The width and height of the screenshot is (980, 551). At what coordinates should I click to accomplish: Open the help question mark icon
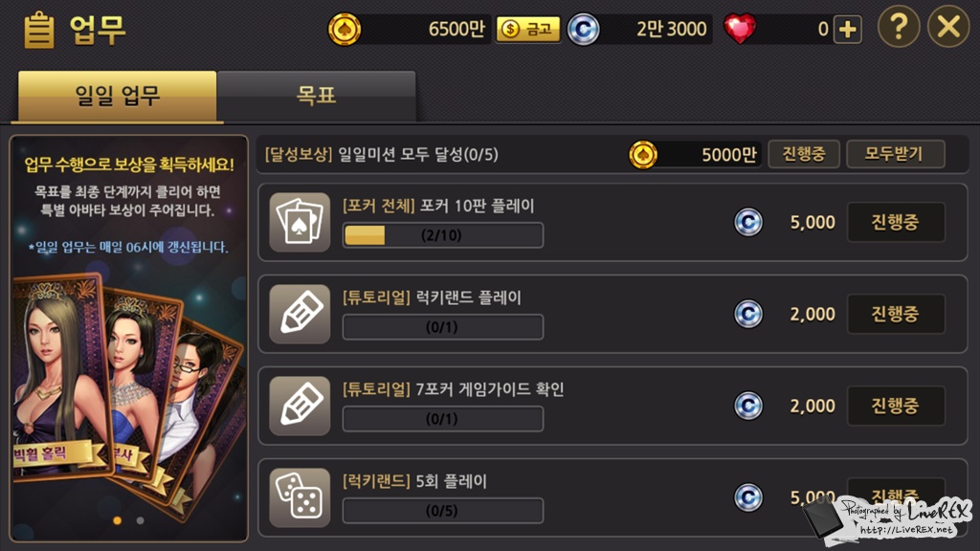tap(898, 27)
